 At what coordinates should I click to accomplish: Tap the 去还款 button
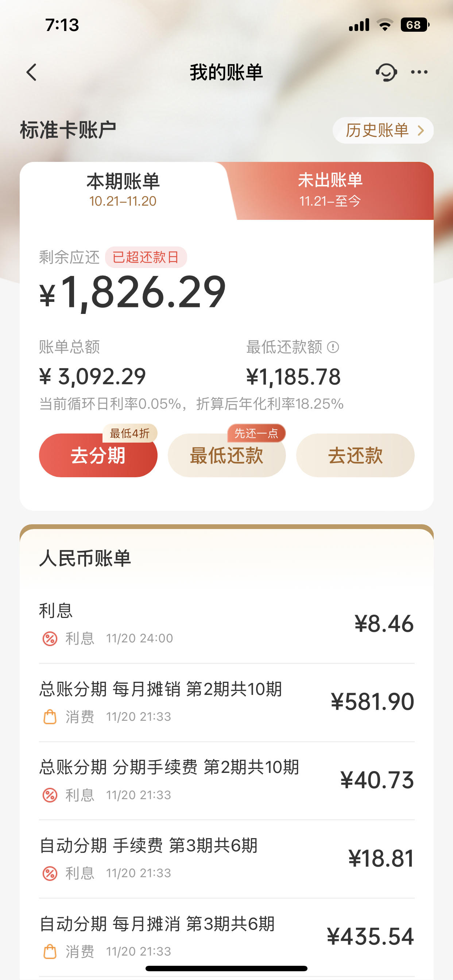[x=355, y=455]
